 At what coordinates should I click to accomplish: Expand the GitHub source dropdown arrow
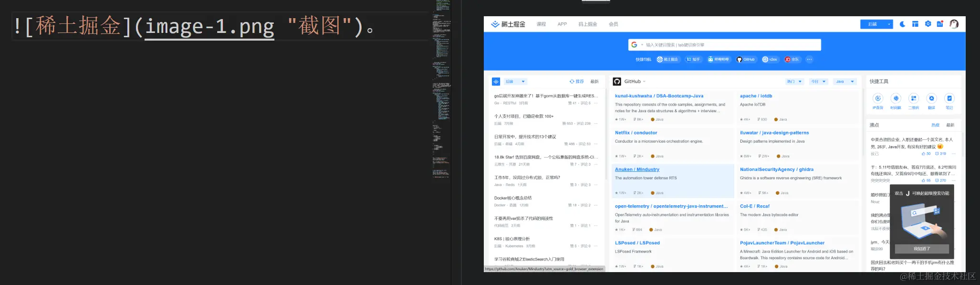click(644, 82)
